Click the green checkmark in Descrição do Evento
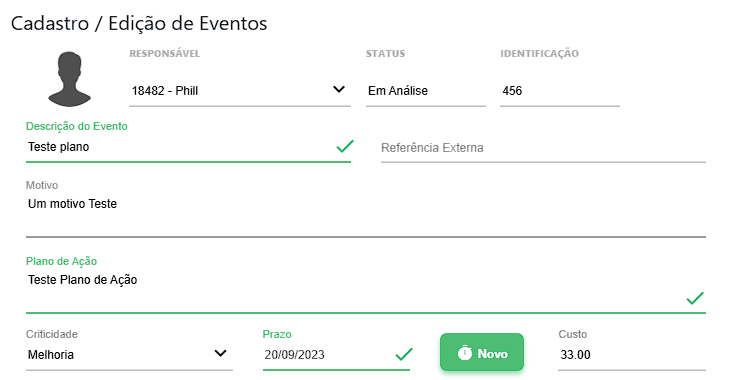Viewport: 741px width, 380px height. (x=345, y=146)
